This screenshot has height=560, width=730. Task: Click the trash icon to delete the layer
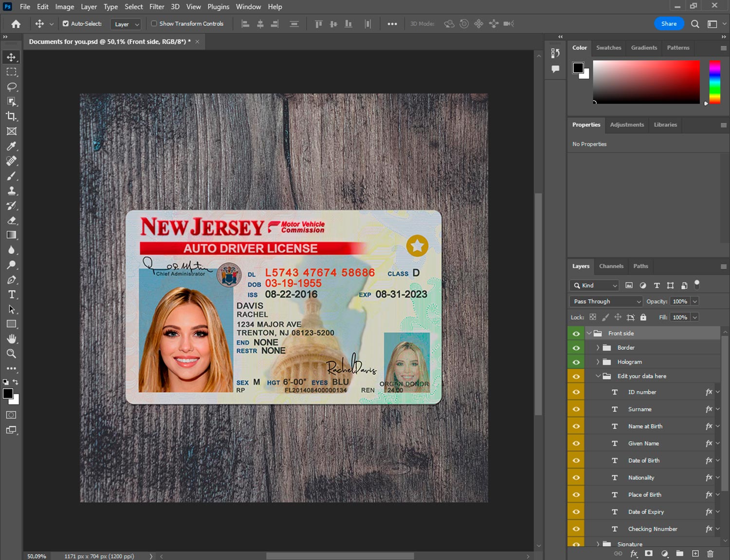click(710, 554)
